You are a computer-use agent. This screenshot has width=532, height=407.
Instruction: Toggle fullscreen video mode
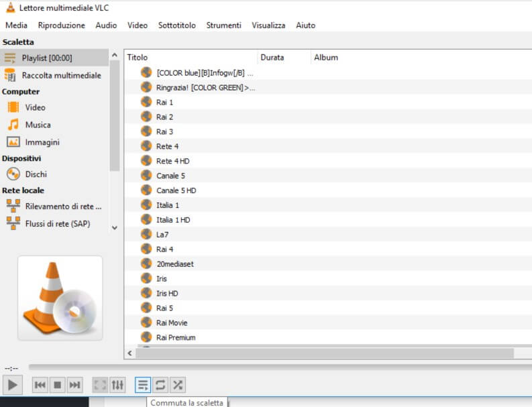pos(100,385)
